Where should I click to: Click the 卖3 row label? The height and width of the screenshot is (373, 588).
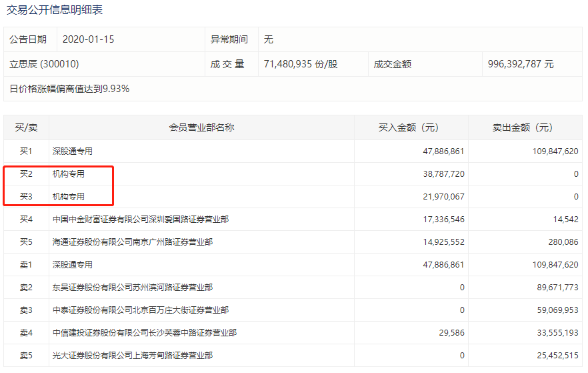[26, 310]
